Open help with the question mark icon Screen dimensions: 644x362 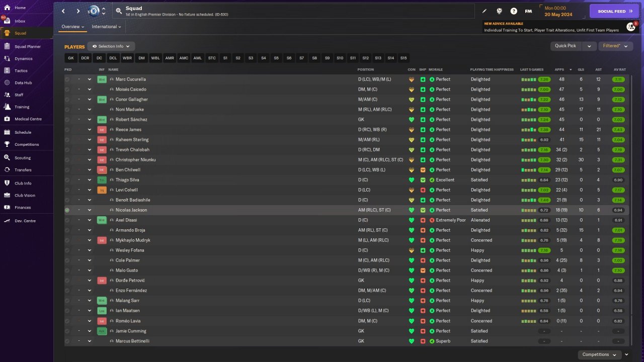(x=514, y=11)
